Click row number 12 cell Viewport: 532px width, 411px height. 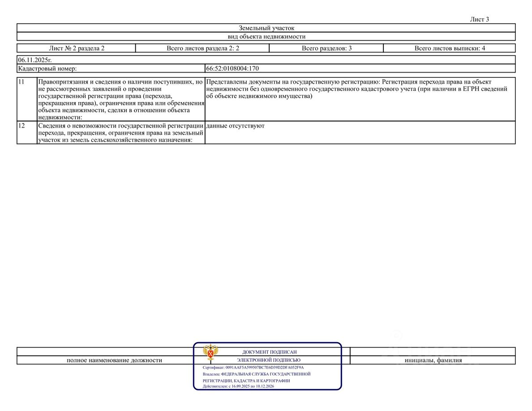pyautogui.click(x=27, y=133)
